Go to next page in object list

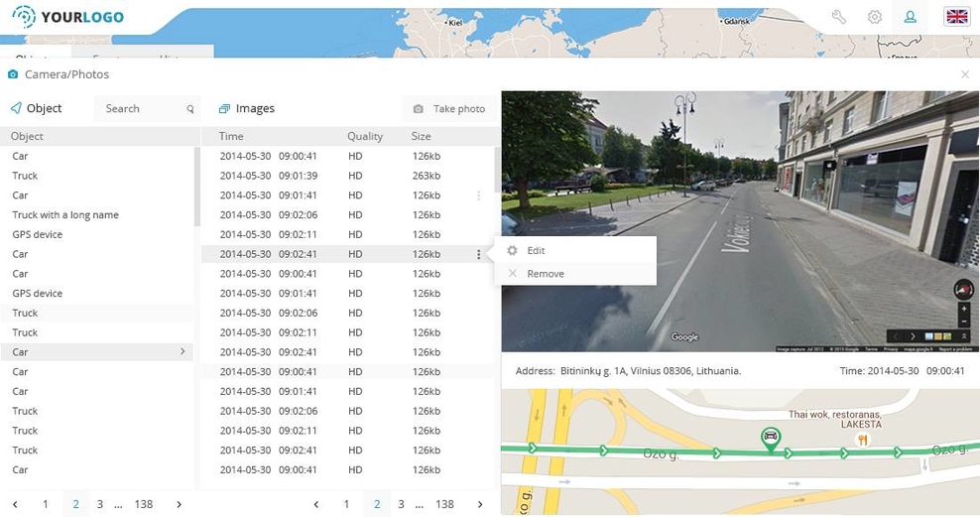coord(179,504)
